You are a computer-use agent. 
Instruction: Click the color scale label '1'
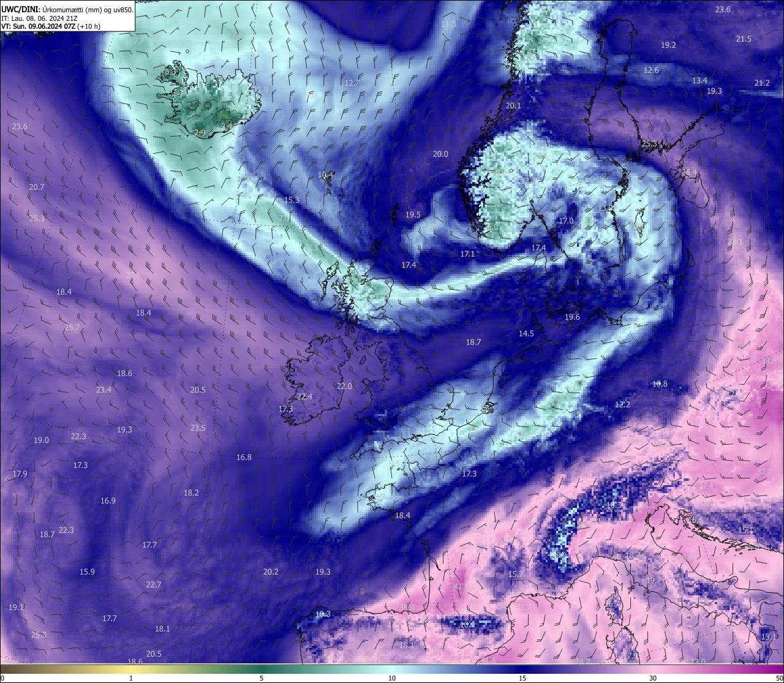pos(131,678)
